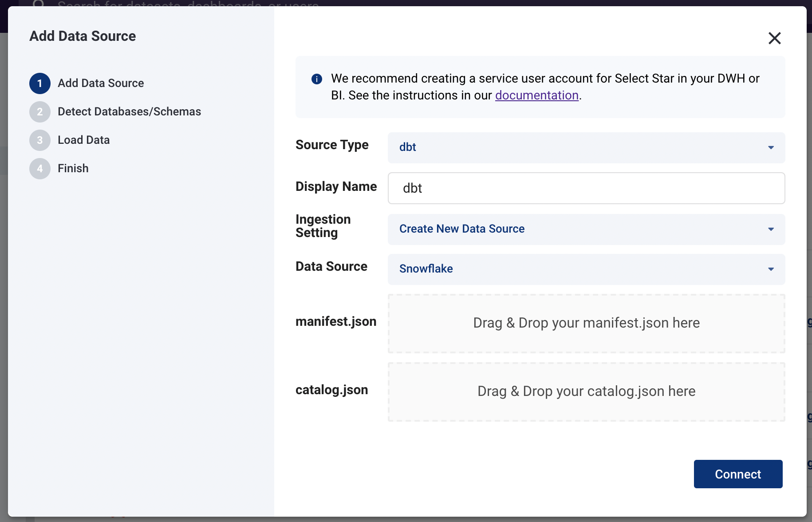Click the info icon in the recommendation banner
Viewport: 812px width, 522px height.
pos(317,79)
